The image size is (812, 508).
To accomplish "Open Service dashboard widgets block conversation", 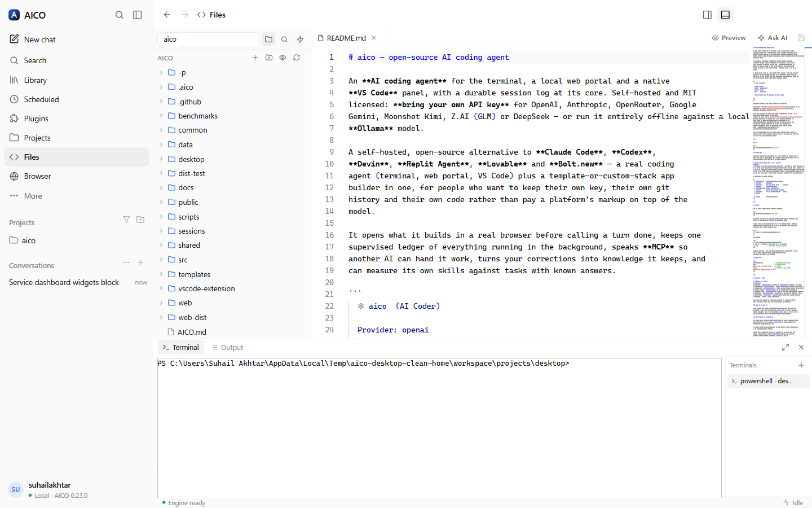I will [x=78, y=282].
